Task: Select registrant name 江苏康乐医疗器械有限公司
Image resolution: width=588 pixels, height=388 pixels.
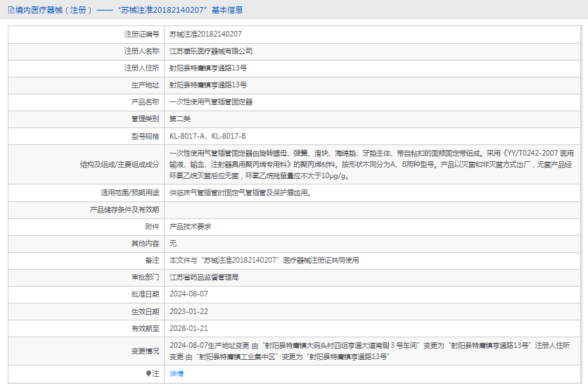Action: coord(211,51)
